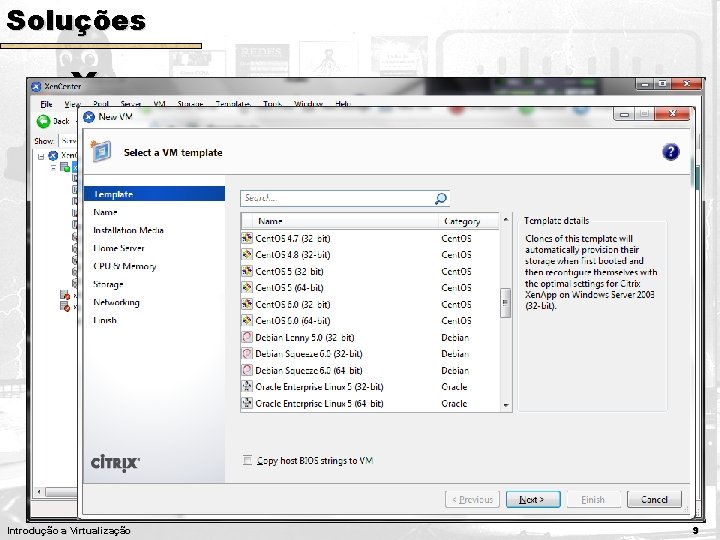Image resolution: width=720 pixels, height=540 pixels.
Task: Open the Pool menu in XenCenter
Action: [x=101, y=104]
